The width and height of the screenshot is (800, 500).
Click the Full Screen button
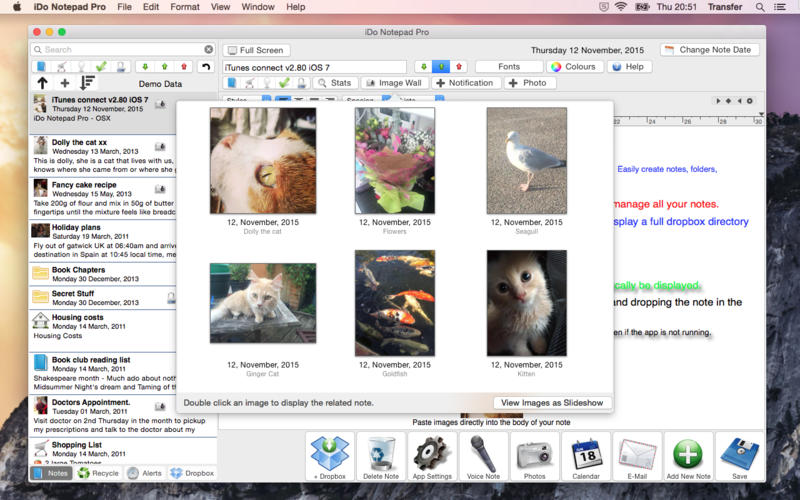256,50
